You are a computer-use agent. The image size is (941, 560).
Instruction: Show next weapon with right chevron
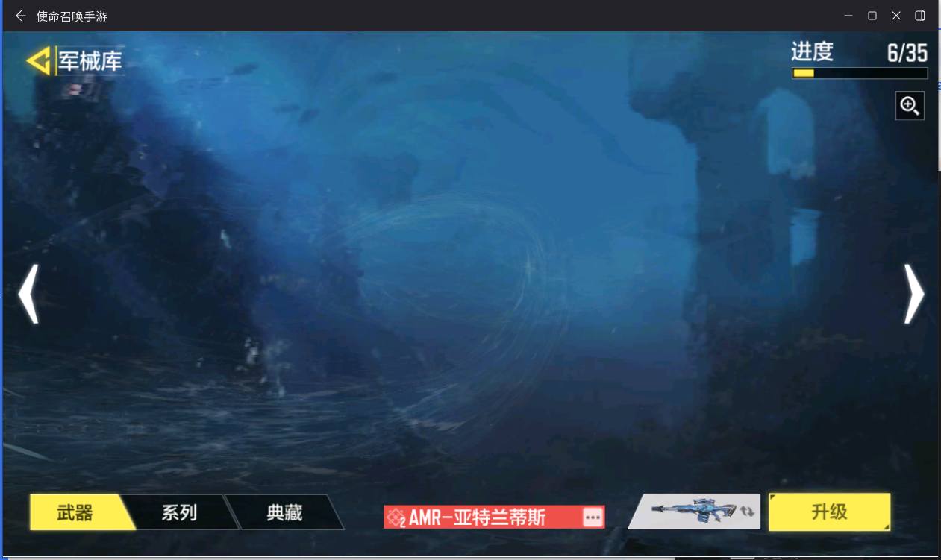pos(914,294)
